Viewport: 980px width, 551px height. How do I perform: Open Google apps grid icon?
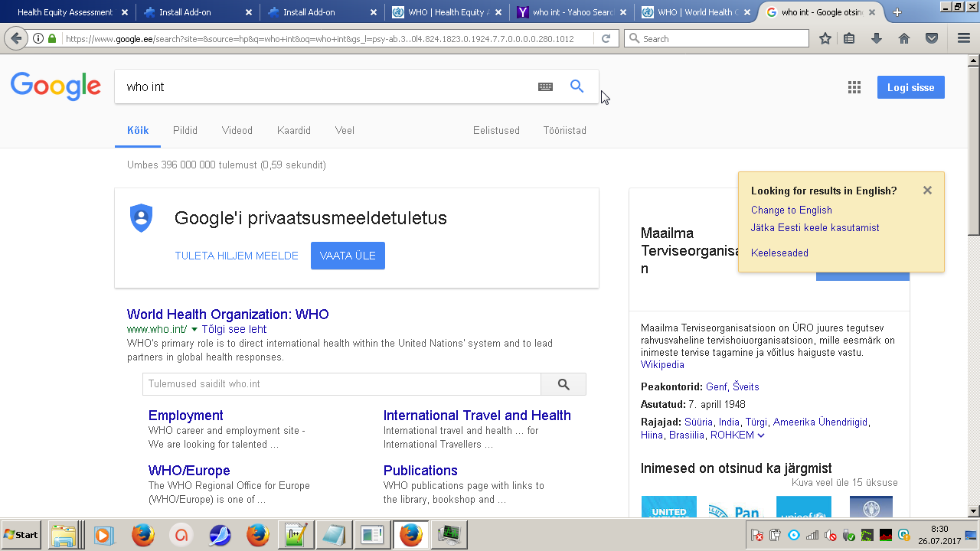click(x=854, y=87)
